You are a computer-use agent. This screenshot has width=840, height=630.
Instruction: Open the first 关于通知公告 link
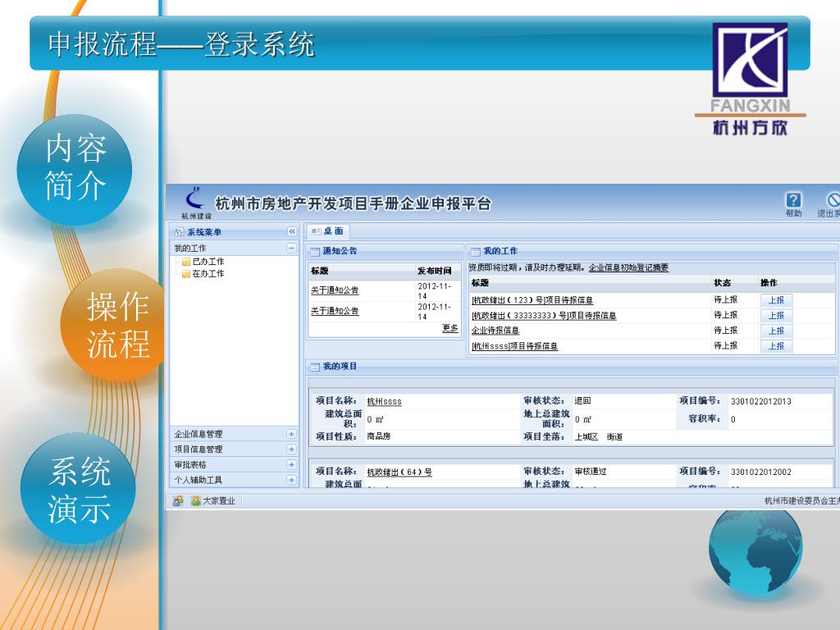click(335, 290)
